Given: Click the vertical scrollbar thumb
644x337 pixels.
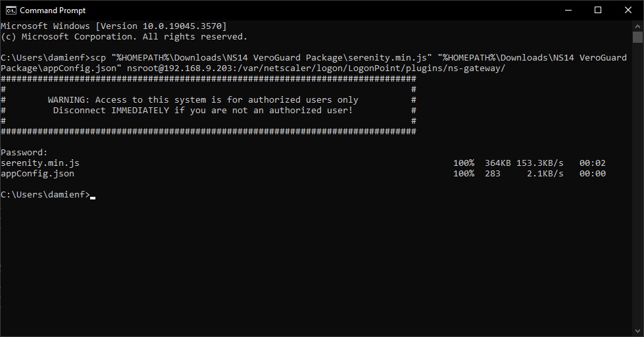Looking at the screenshot, I should 637,36.
